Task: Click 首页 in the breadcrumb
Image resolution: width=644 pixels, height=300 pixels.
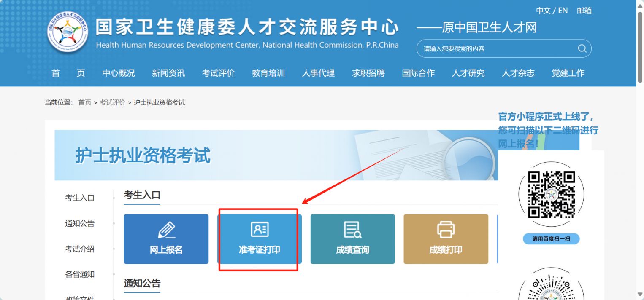Action: pos(85,102)
